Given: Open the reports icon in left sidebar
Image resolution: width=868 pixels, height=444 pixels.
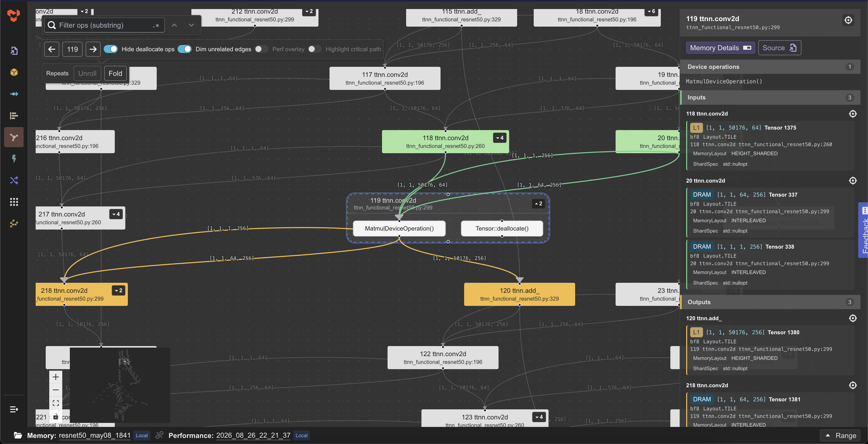Looking at the screenshot, I should coord(14,50).
